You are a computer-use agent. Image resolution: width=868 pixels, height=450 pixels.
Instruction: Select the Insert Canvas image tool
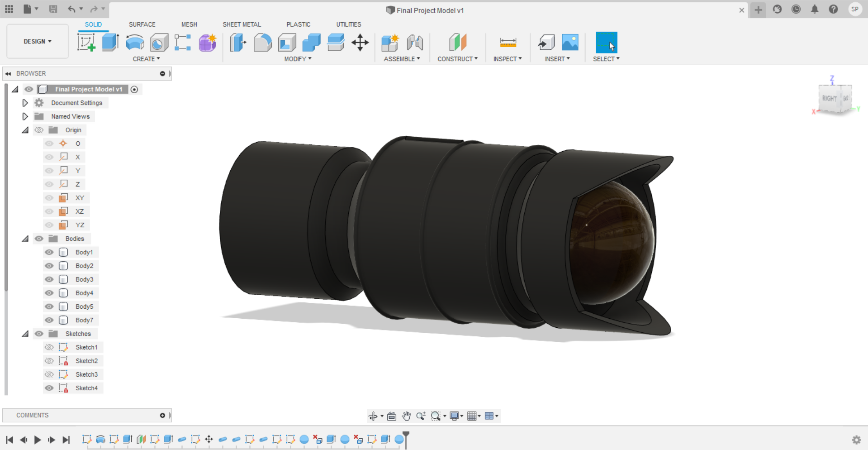point(570,43)
